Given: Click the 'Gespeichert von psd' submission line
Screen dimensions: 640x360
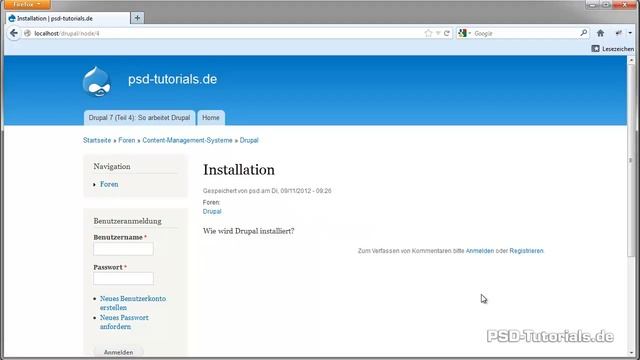Looking at the screenshot, I should coord(267,191).
